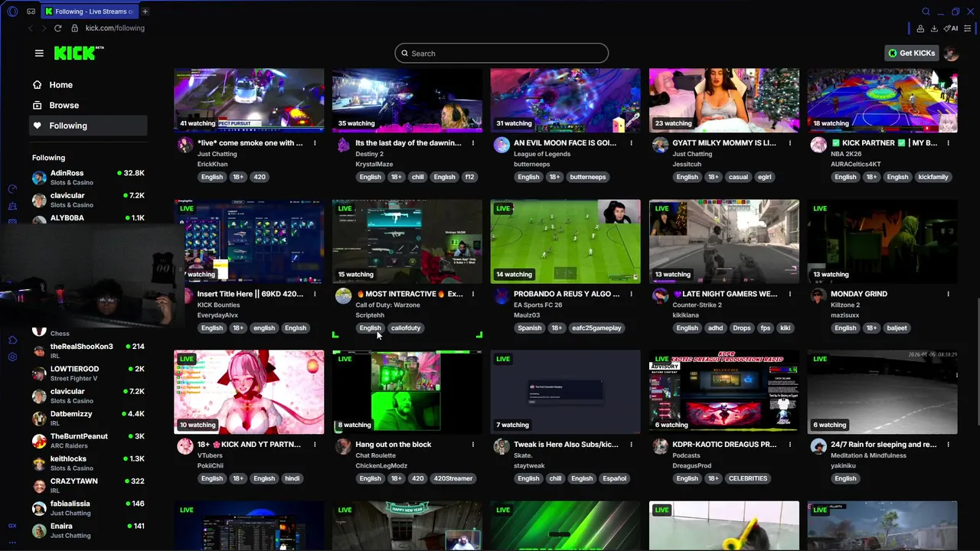Open TheBurntPeanut channel in Following list
Viewport: 980px width, 551px height.
[x=88, y=441]
